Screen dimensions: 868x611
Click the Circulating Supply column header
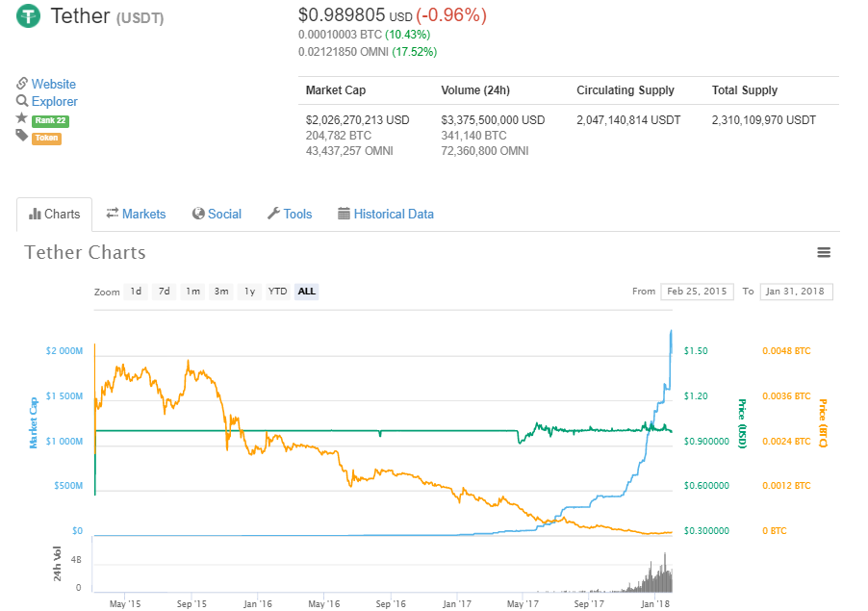coord(625,90)
